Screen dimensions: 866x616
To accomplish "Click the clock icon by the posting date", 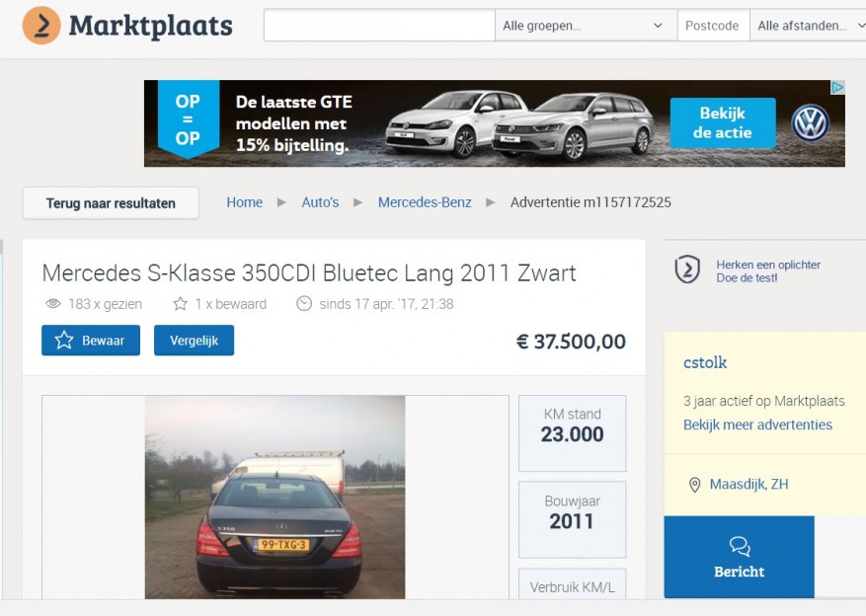I will [x=304, y=304].
